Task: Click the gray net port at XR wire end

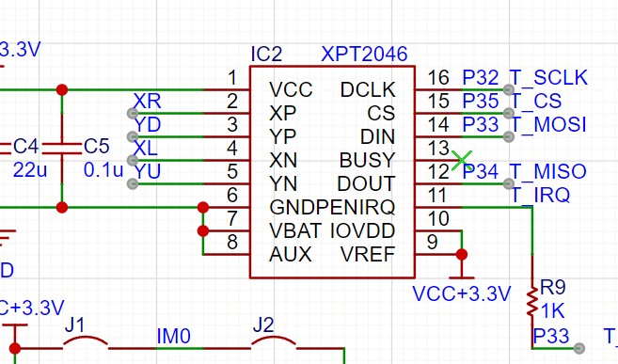Action: 133,114
